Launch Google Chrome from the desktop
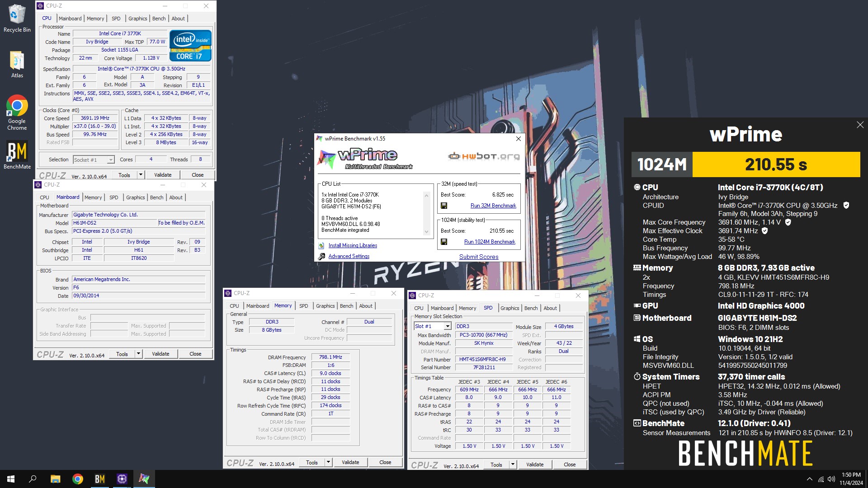The image size is (868, 488). pyautogui.click(x=17, y=113)
